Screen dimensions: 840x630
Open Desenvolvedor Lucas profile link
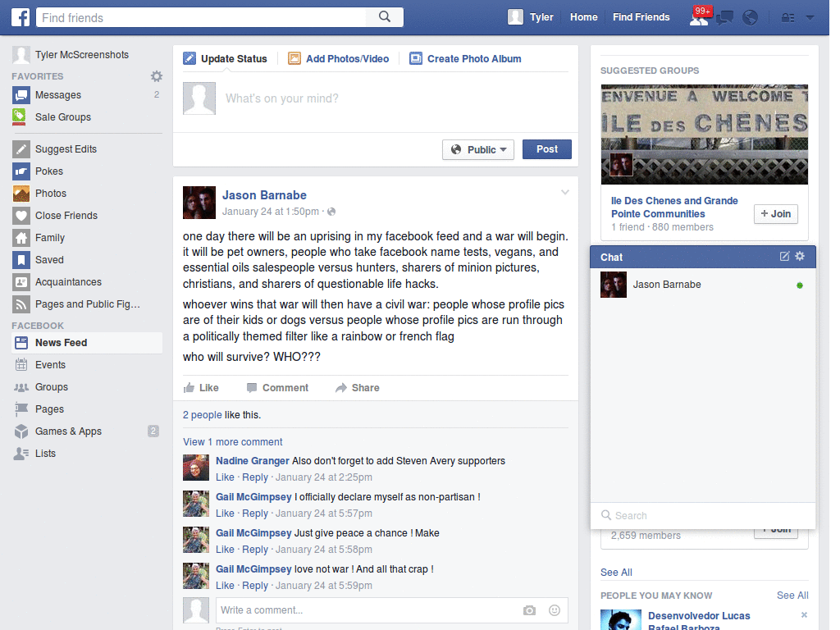699,622
